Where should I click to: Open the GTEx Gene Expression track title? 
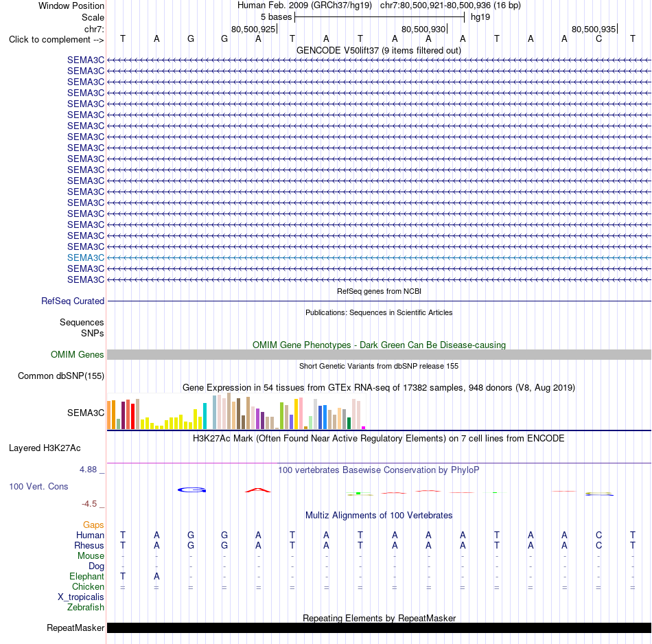pyautogui.click(x=379, y=387)
